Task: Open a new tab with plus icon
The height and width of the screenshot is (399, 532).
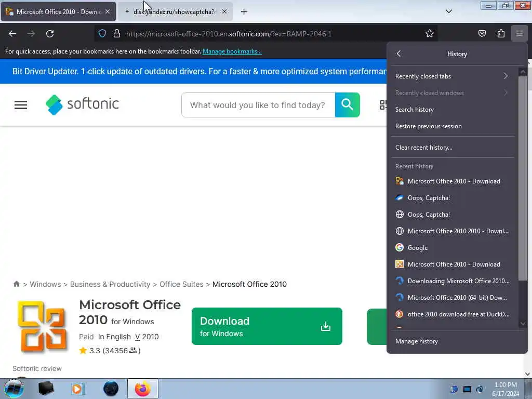Action: [x=244, y=12]
